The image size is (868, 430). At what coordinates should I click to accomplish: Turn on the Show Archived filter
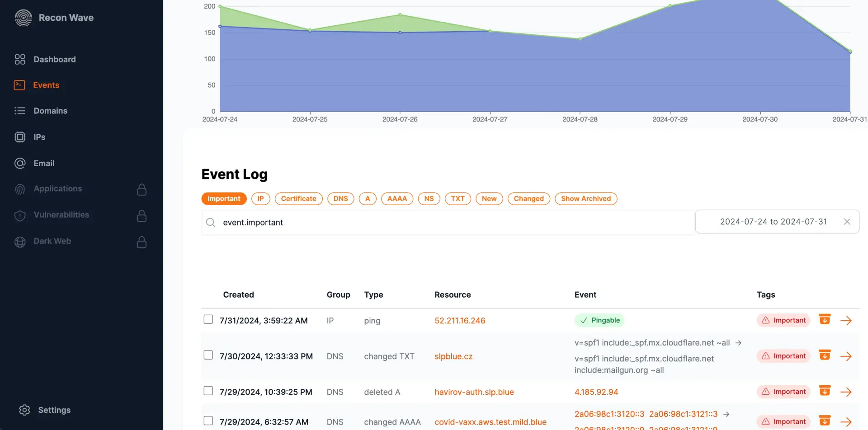586,199
